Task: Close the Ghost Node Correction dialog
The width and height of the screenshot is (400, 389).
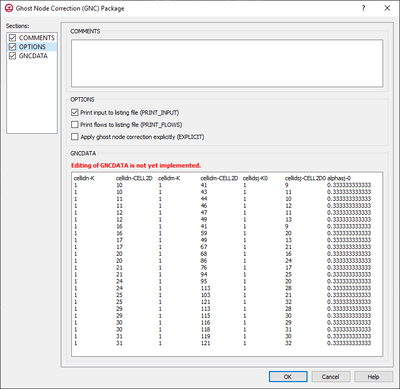Action: point(387,8)
